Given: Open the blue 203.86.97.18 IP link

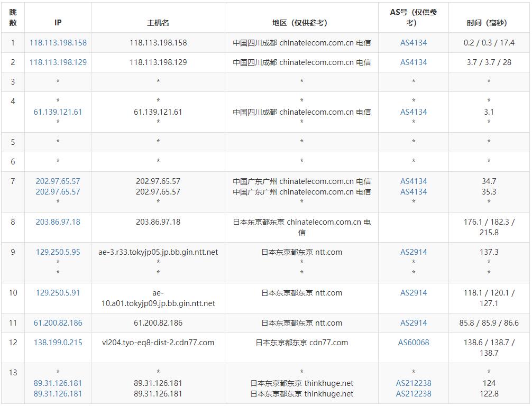Looking at the screenshot, I should coord(58,222).
